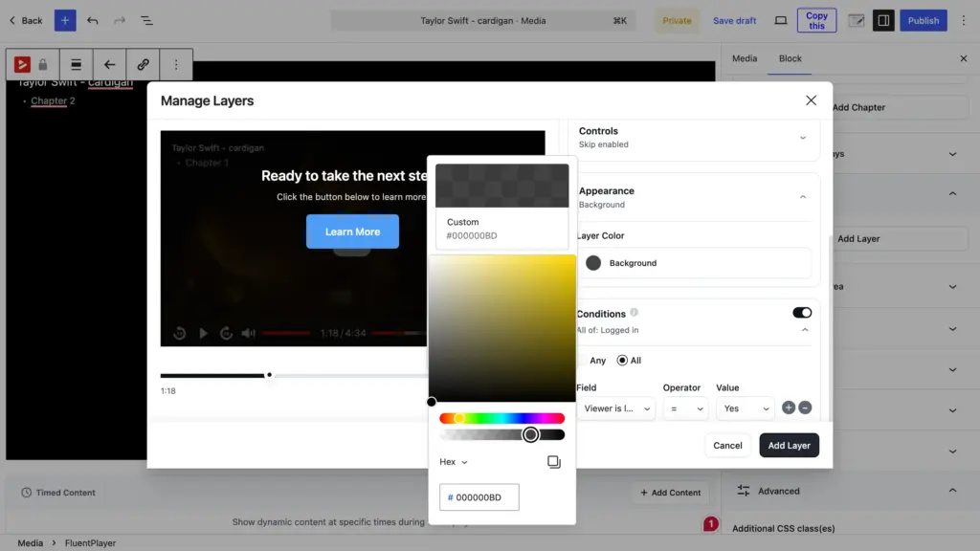Add a condition with plus icon

[789, 408]
